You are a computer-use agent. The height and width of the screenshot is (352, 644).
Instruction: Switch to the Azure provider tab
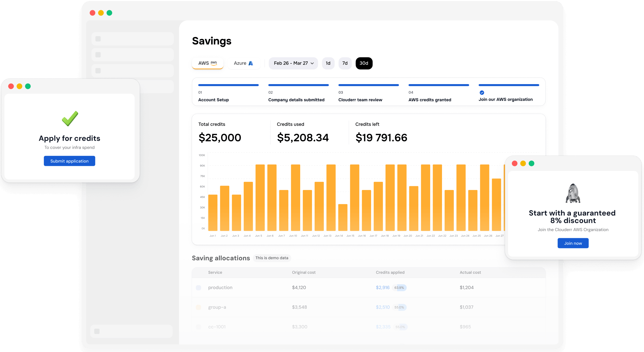pyautogui.click(x=243, y=63)
